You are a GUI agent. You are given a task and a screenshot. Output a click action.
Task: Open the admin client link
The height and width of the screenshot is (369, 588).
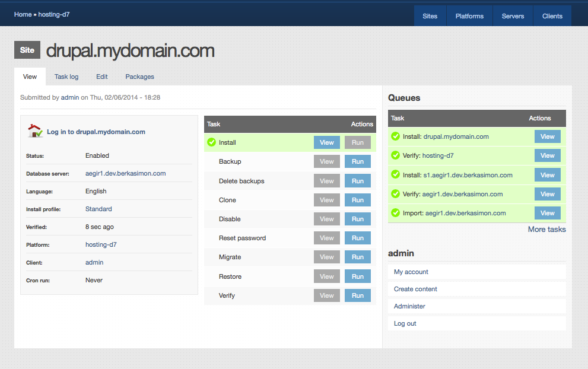[94, 262]
